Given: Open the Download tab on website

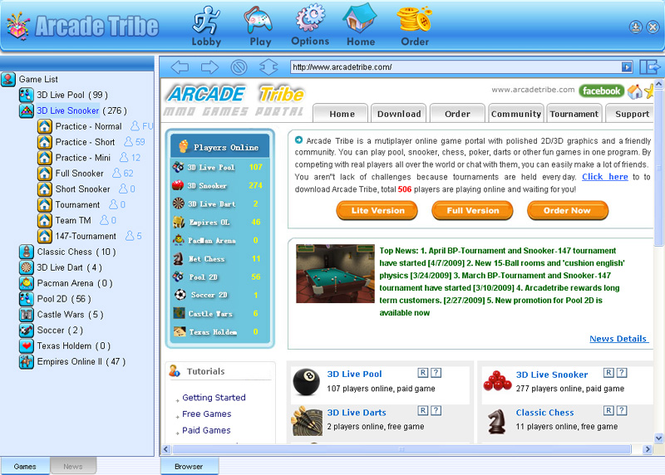Looking at the screenshot, I should click(x=399, y=114).
